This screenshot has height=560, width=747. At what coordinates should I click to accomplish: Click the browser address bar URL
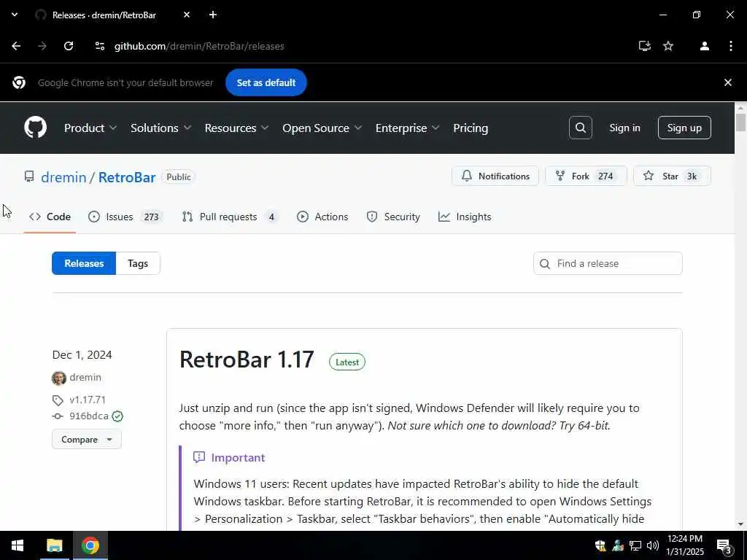(199, 46)
